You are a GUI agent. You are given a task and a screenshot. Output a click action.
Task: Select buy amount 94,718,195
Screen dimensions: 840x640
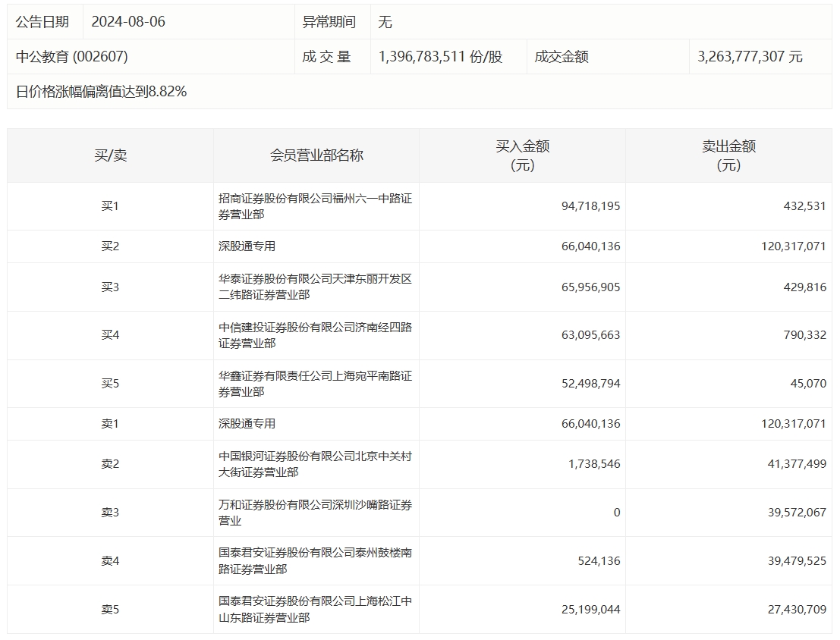click(x=590, y=206)
